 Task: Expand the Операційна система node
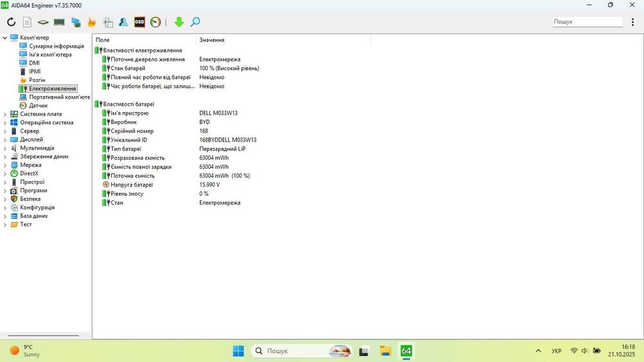click(x=5, y=123)
